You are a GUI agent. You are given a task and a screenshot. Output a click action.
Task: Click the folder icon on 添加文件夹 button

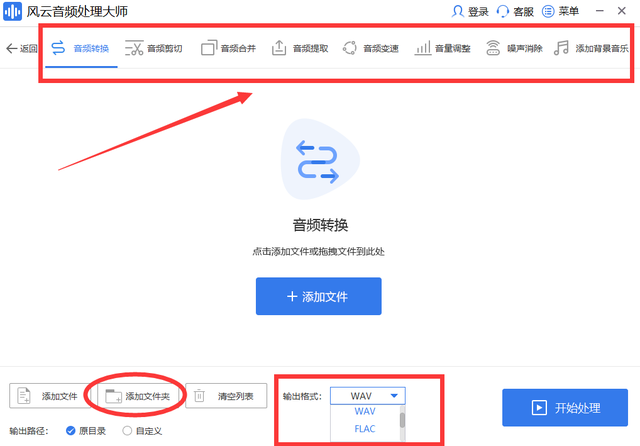[113, 396]
